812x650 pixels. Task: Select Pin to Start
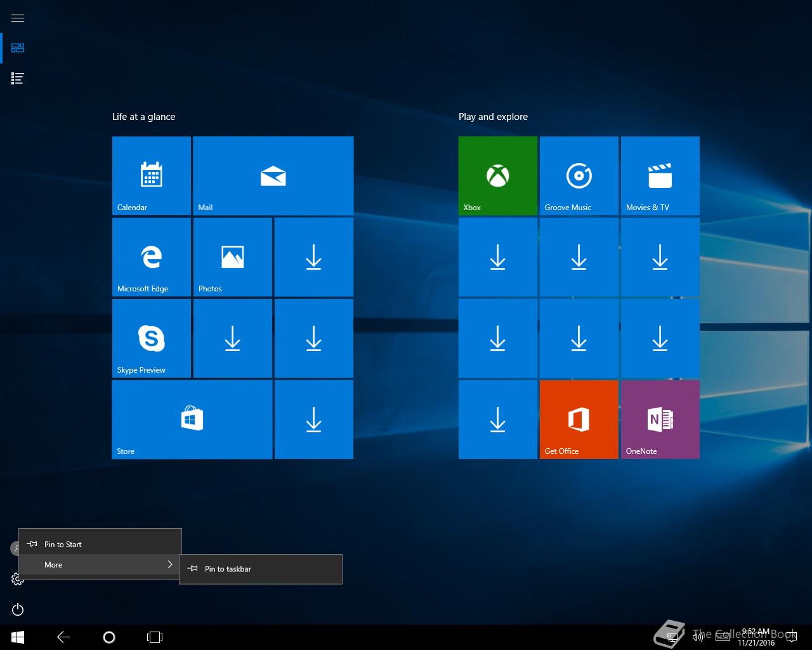(x=63, y=544)
